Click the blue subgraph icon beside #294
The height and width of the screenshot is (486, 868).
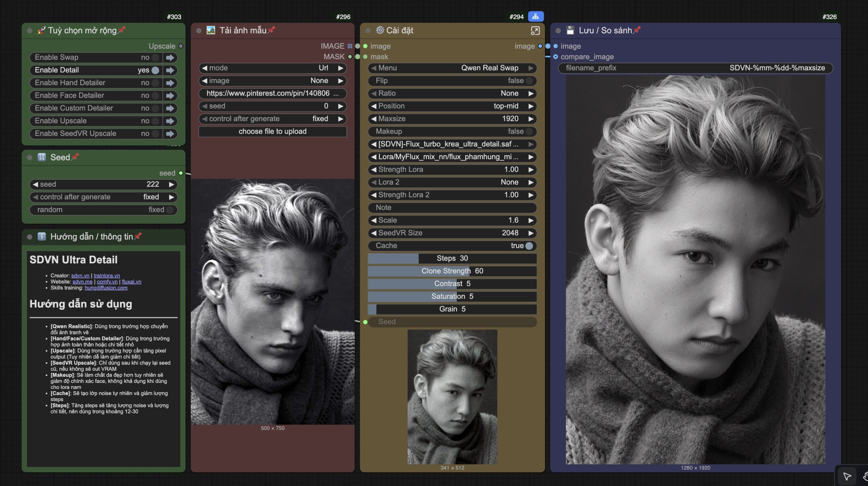pos(535,16)
